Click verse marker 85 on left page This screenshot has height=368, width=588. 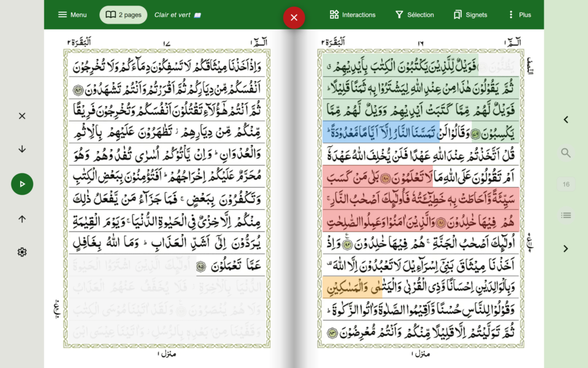click(201, 267)
